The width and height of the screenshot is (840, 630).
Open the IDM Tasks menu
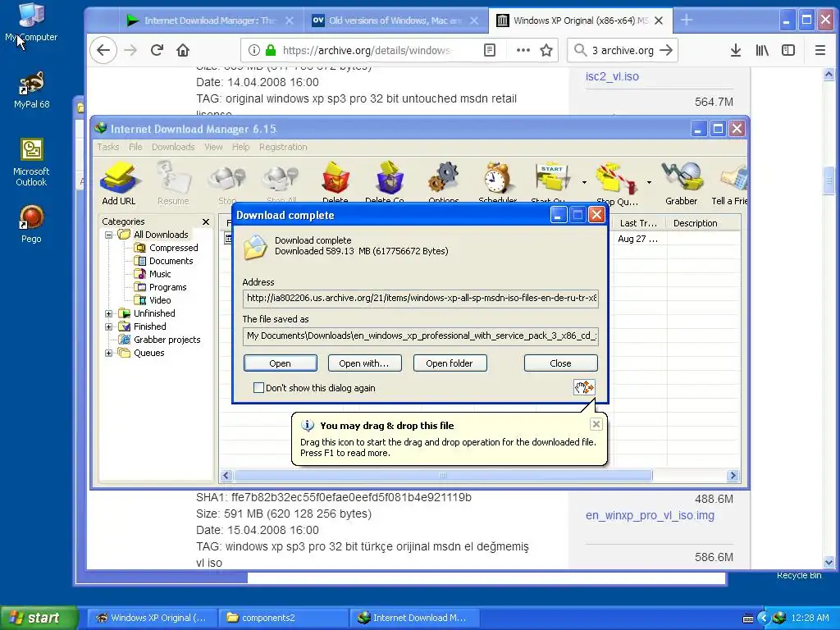(x=107, y=147)
